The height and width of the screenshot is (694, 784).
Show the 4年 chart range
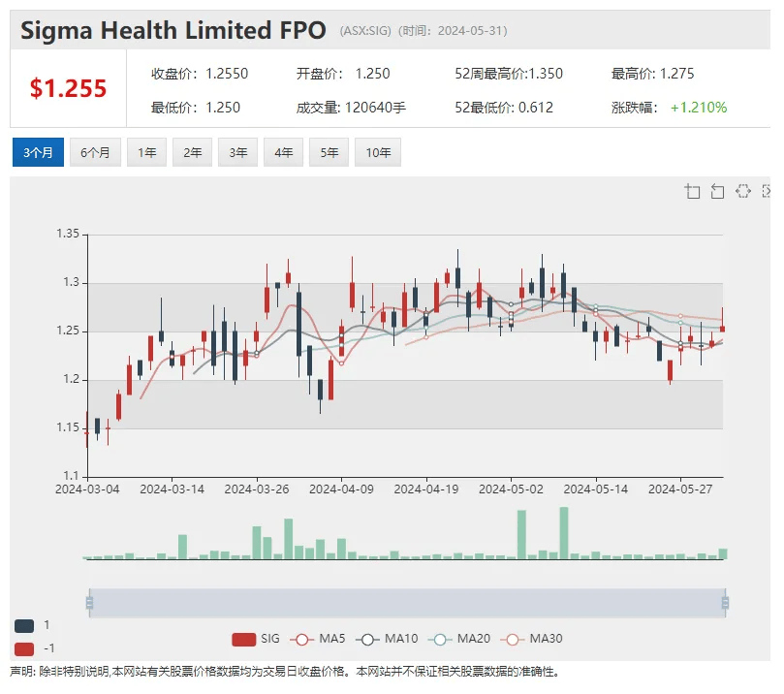click(x=283, y=152)
